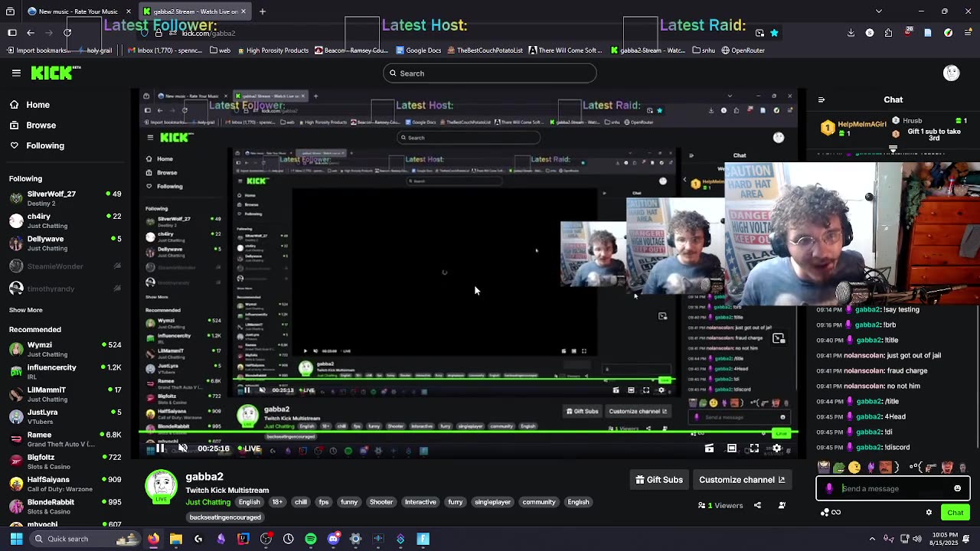
Task: Open the user profile avatar menu
Action: [x=952, y=73]
